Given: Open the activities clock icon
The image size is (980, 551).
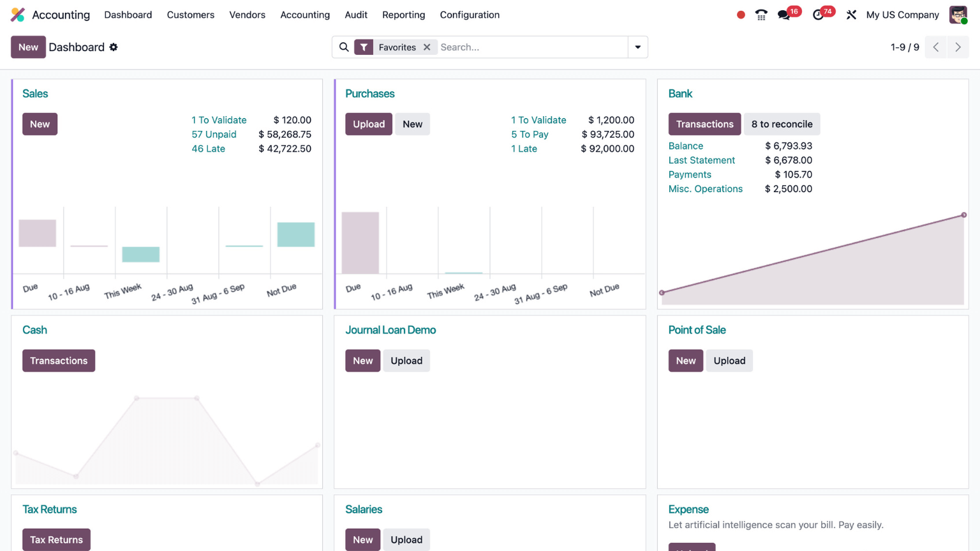Looking at the screenshot, I should (x=818, y=15).
